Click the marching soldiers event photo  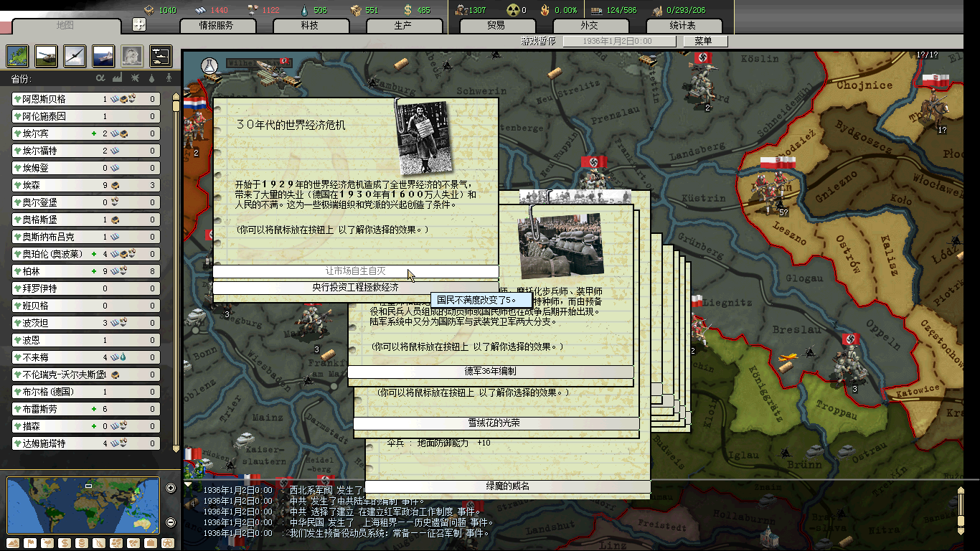point(560,245)
